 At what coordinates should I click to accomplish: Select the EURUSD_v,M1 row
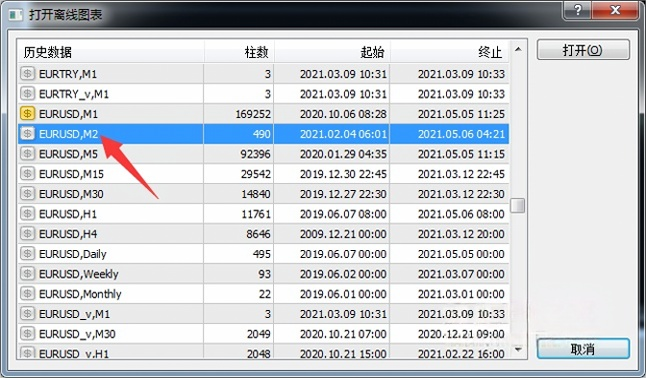click(x=264, y=314)
